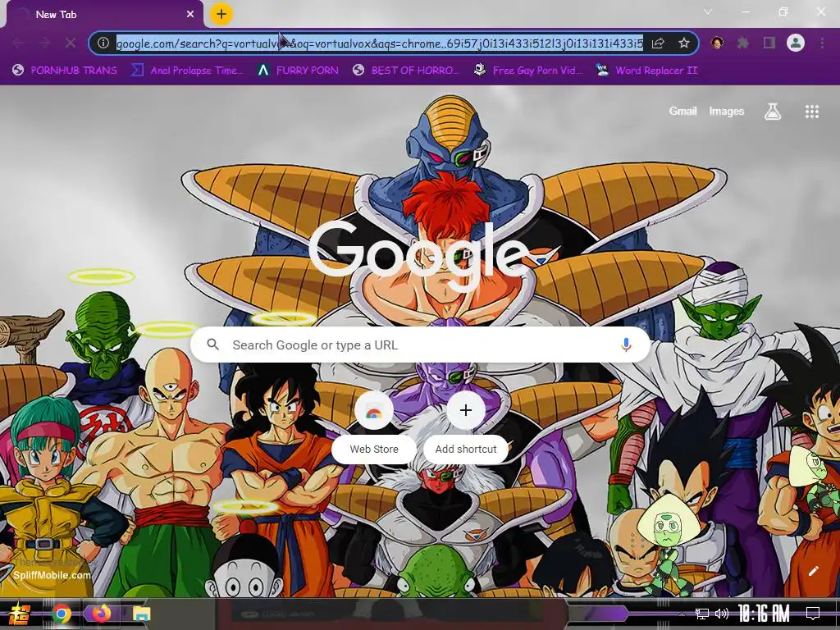840x630 pixels.
Task: Open Gmail link
Action: coord(682,111)
